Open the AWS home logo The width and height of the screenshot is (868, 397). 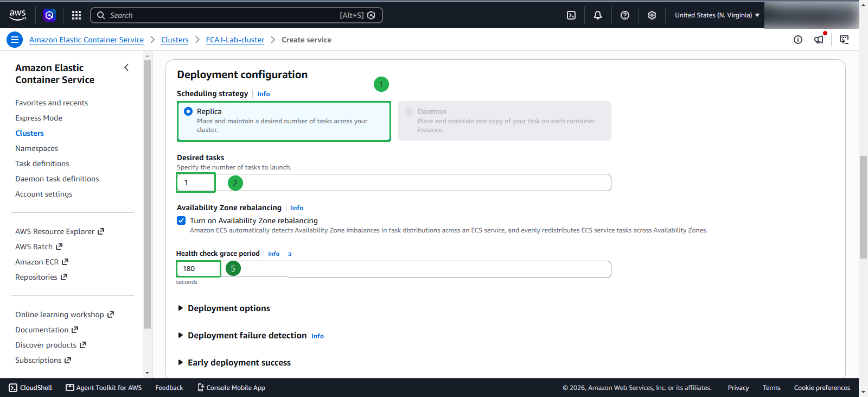pos(17,15)
